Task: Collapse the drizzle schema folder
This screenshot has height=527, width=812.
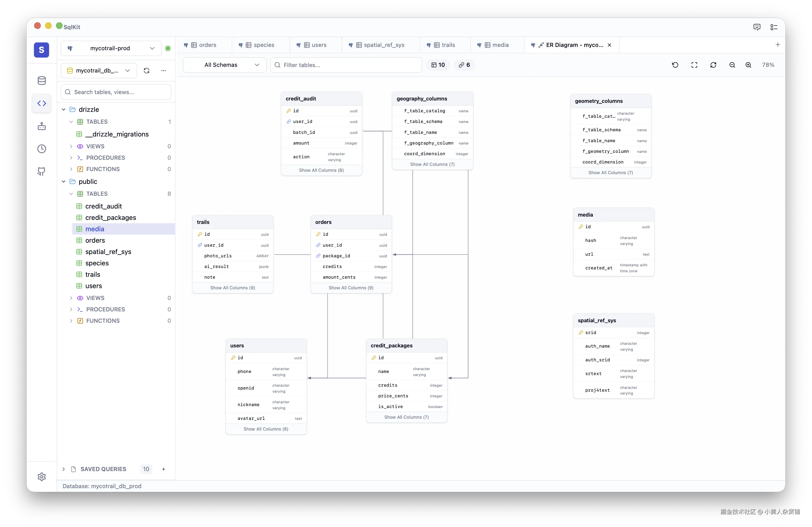Action: (64, 109)
